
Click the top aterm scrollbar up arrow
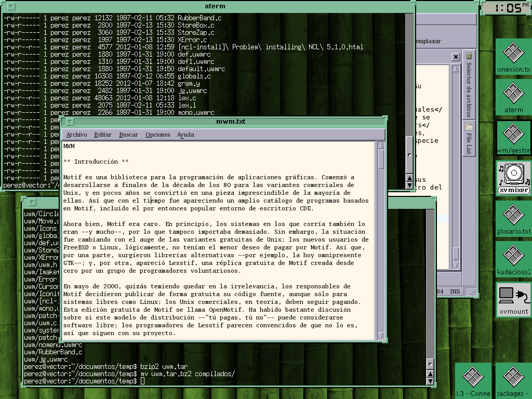[x=409, y=178]
